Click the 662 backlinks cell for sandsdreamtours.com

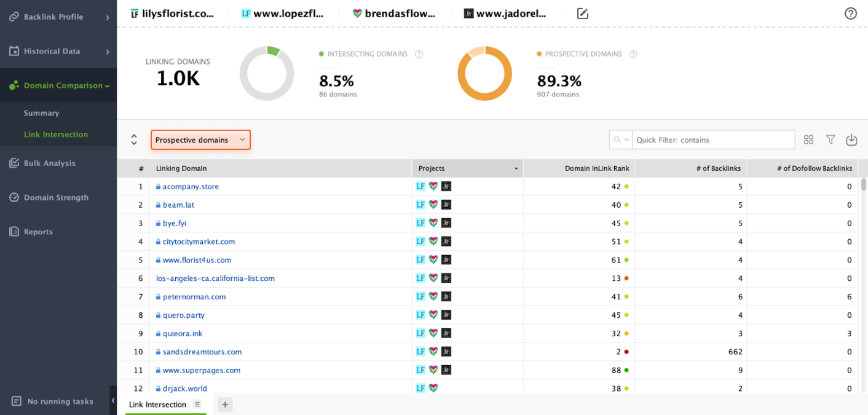[x=691, y=352]
